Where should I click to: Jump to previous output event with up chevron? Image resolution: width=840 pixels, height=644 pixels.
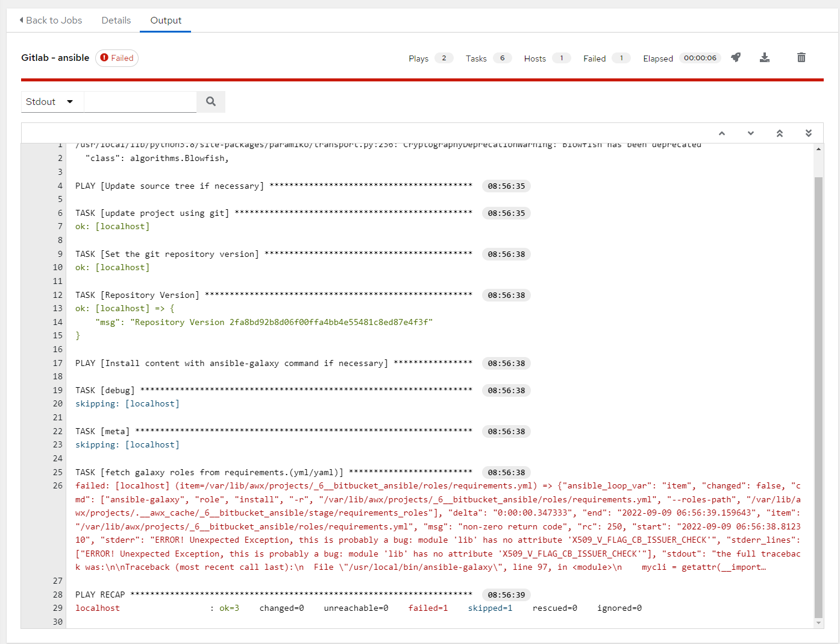click(x=722, y=133)
